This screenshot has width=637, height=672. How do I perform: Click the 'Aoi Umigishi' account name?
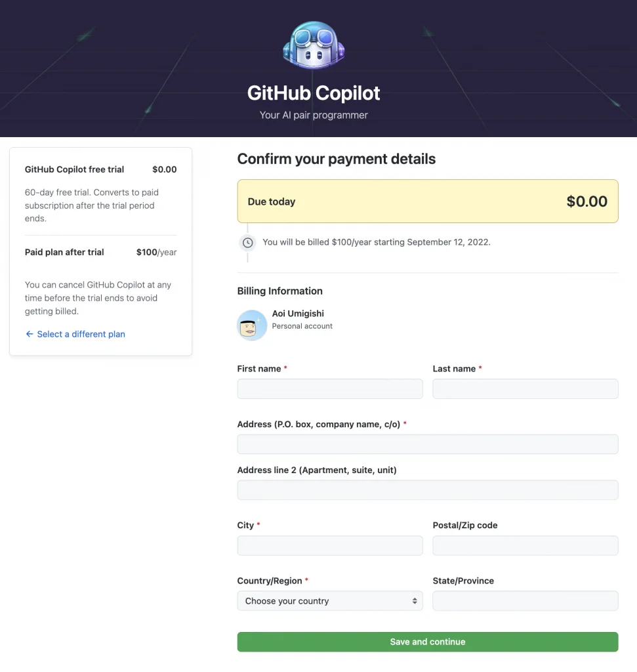point(298,314)
